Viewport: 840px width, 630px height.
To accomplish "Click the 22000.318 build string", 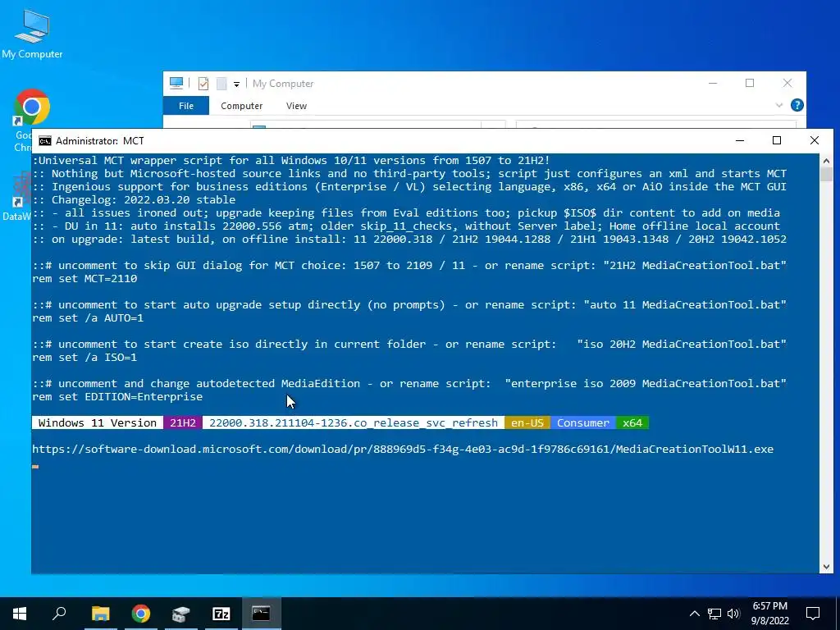I will pyautogui.click(x=354, y=422).
